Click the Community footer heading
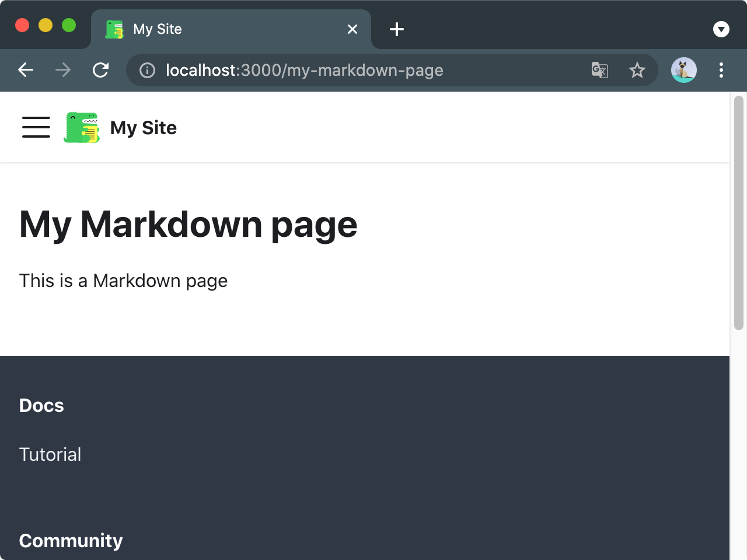Image resolution: width=747 pixels, height=560 pixels. (x=71, y=541)
